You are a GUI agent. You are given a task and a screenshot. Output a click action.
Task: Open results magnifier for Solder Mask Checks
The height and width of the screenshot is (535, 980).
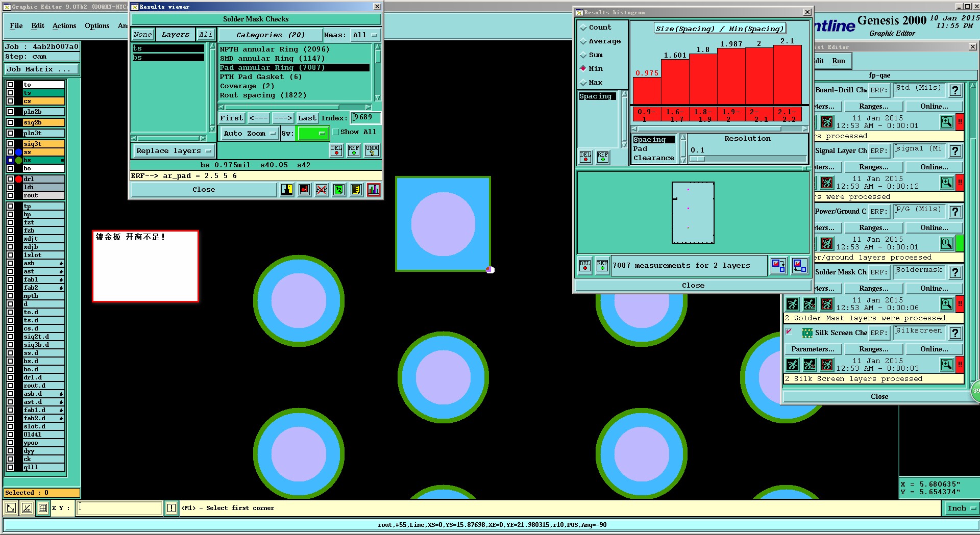pyautogui.click(x=947, y=304)
